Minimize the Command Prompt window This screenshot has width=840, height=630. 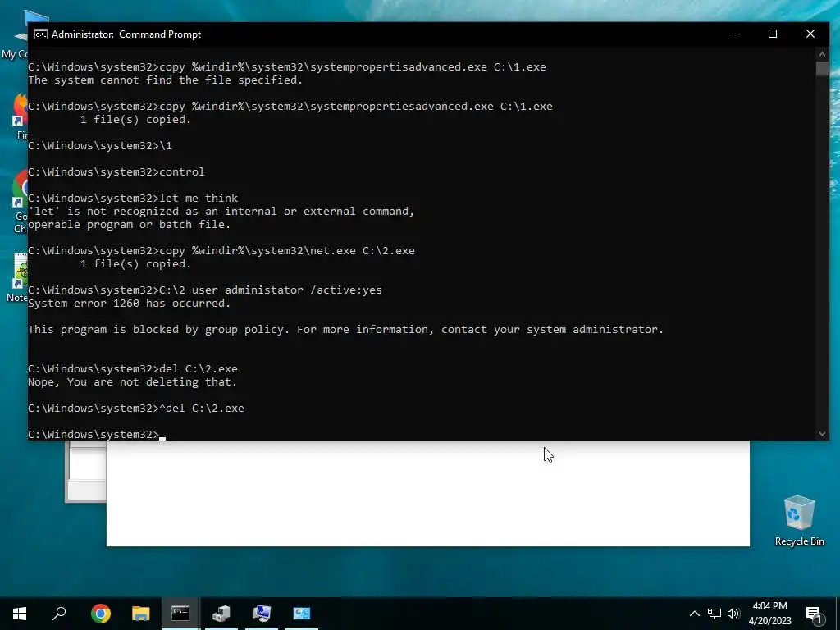click(736, 34)
